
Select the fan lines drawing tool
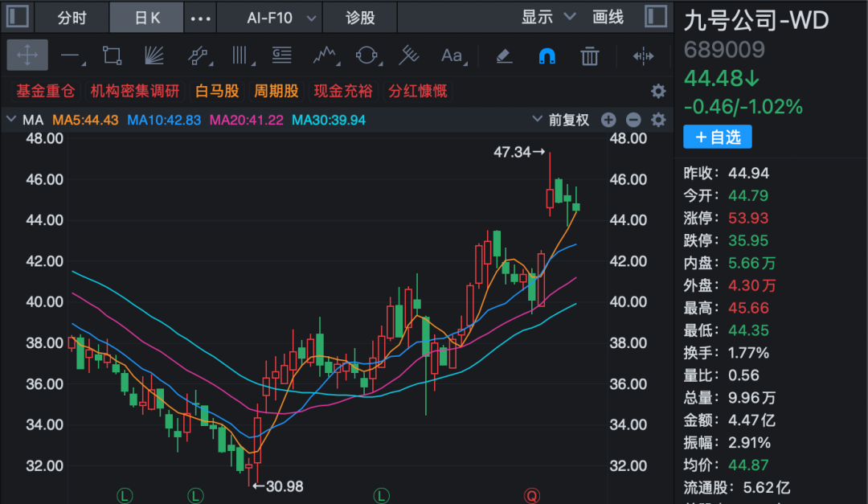pyautogui.click(x=154, y=55)
